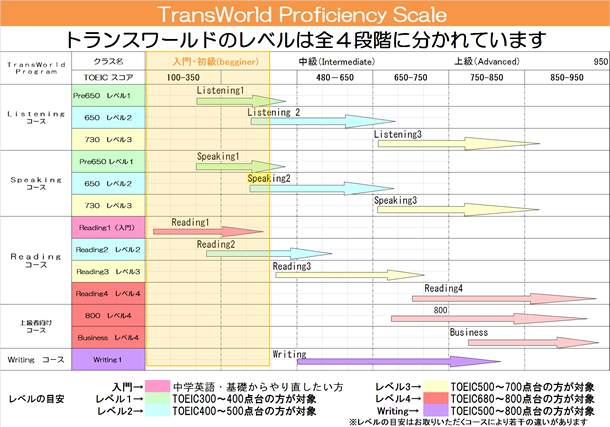Click the Reading4 pink arrow
Viewport: 610px width, 427px height.
pos(504,299)
